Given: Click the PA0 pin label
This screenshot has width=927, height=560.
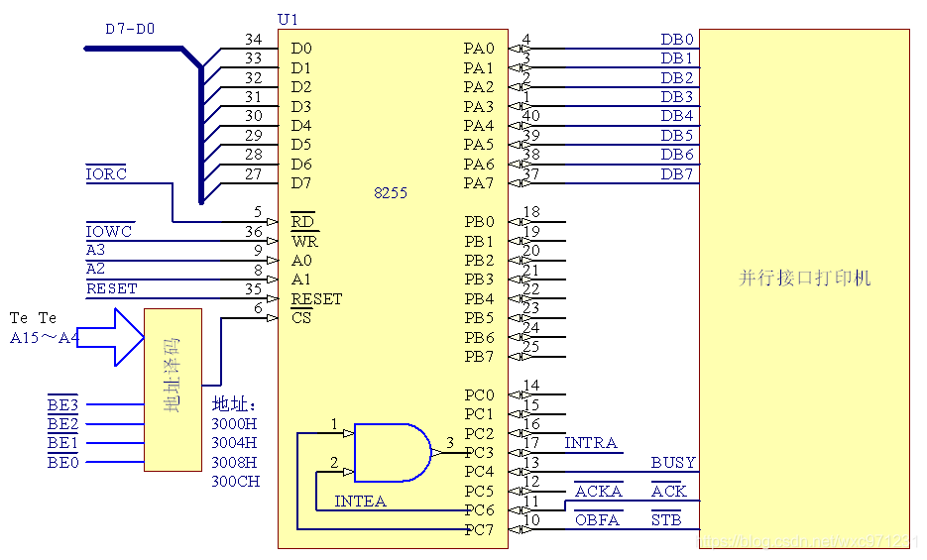Looking at the screenshot, I should [478, 49].
